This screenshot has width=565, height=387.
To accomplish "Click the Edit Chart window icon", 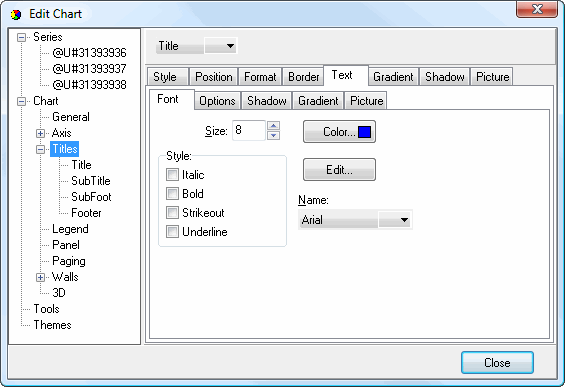I will [x=16, y=14].
